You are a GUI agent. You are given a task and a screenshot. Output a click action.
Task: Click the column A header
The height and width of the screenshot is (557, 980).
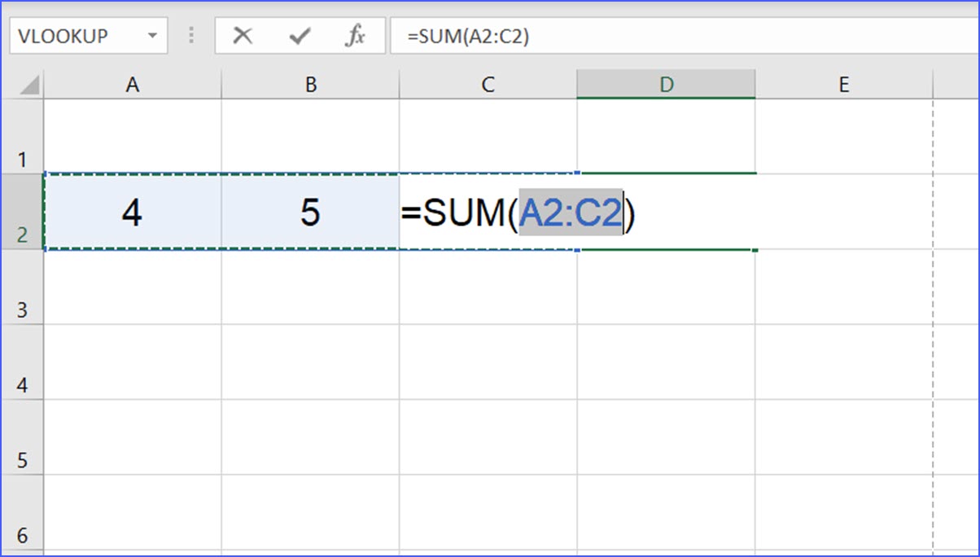(133, 83)
